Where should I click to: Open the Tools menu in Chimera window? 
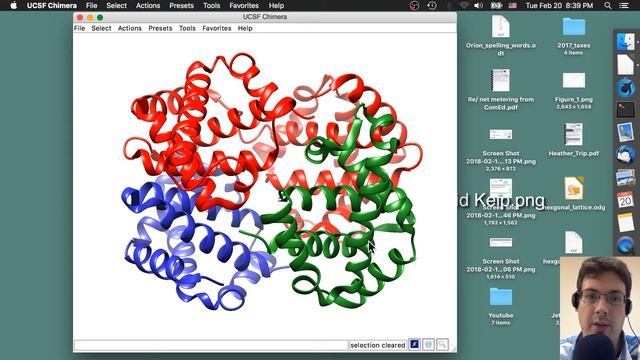click(187, 28)
